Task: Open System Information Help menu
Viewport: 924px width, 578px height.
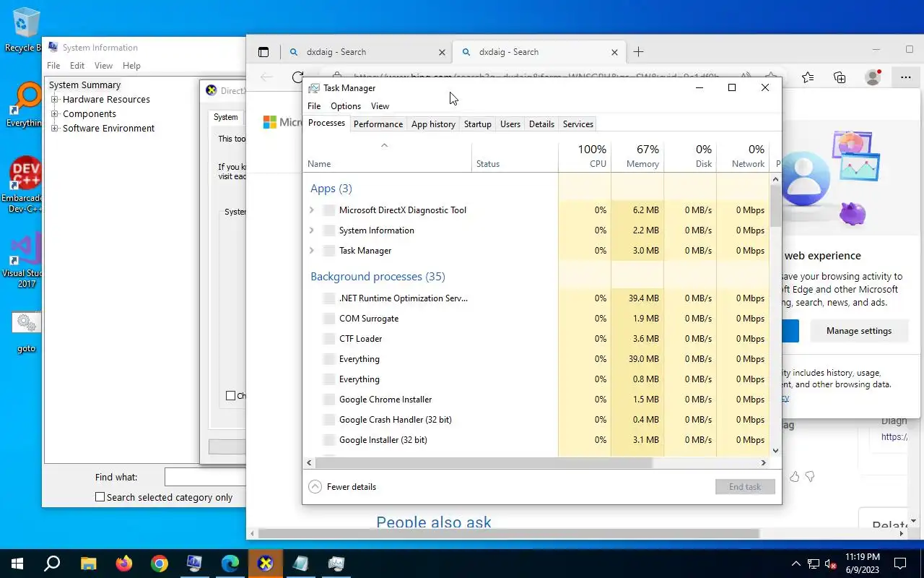Action: 131,66
